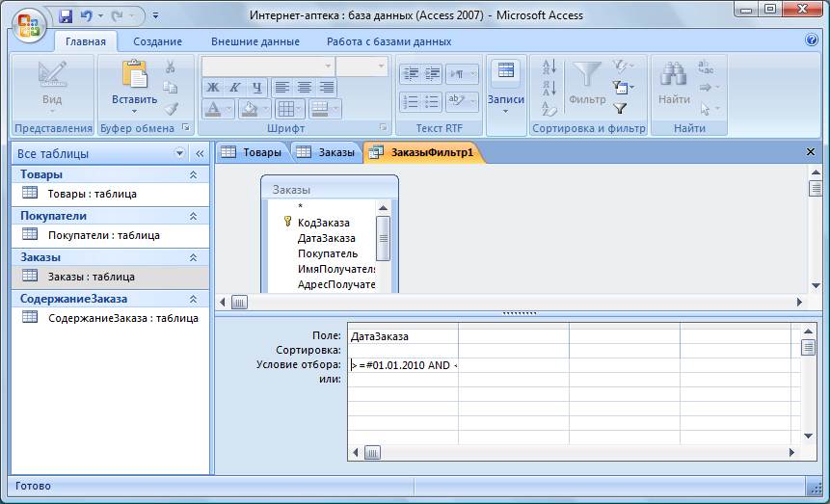Click the Вставить paste button

(x=134, y=88)
